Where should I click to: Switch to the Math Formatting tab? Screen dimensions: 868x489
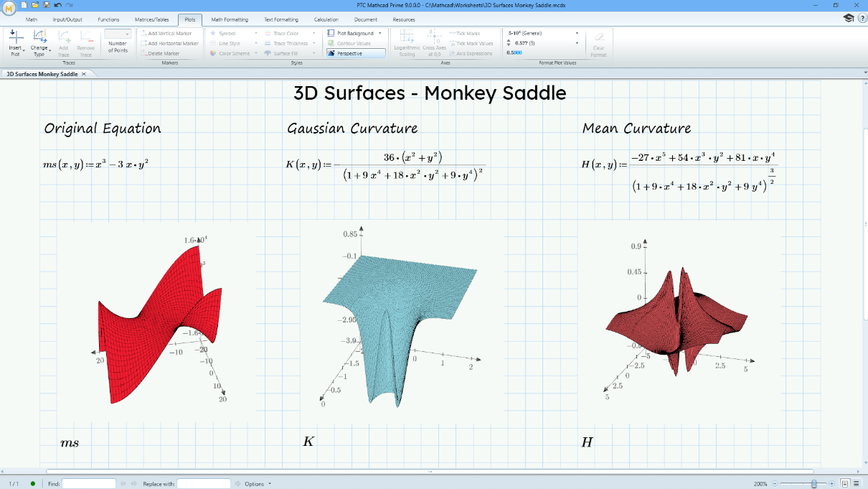pyautogui.click(x=230, y=19)
